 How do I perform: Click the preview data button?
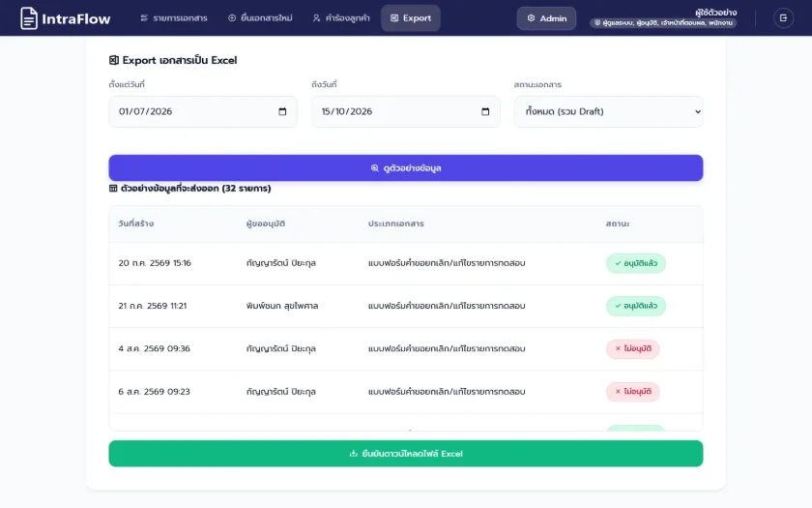[x=405, y=168]
